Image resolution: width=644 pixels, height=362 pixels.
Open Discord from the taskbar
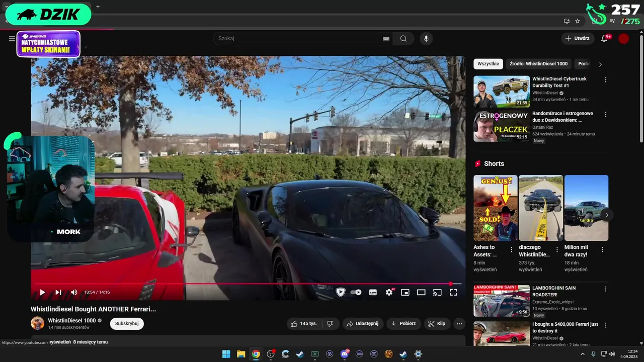pyautogui.click(x=345, y=354)
